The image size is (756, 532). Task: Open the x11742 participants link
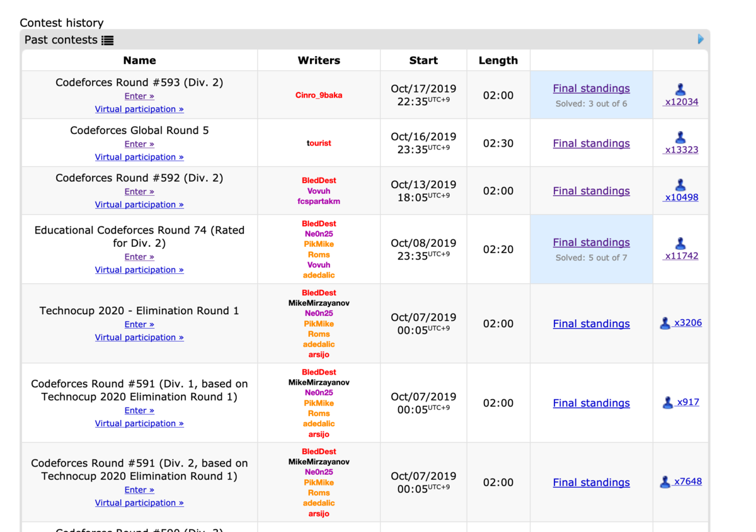(681, 256)
